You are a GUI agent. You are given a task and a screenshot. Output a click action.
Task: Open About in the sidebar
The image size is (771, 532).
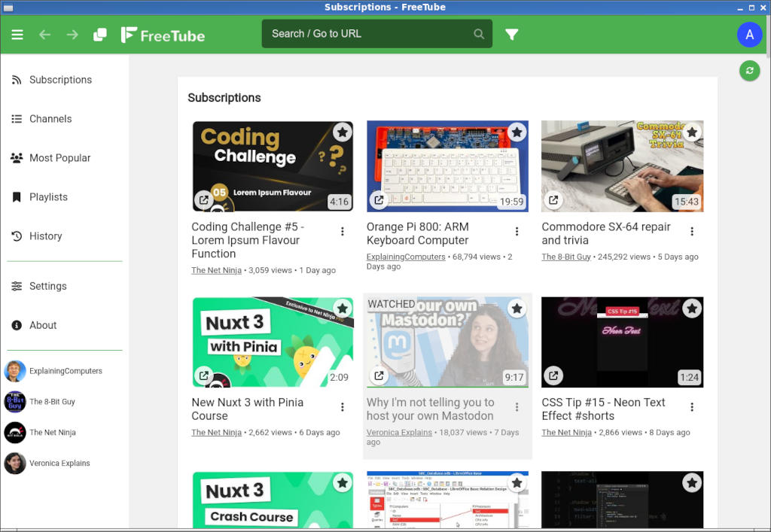tap(65, 325)
